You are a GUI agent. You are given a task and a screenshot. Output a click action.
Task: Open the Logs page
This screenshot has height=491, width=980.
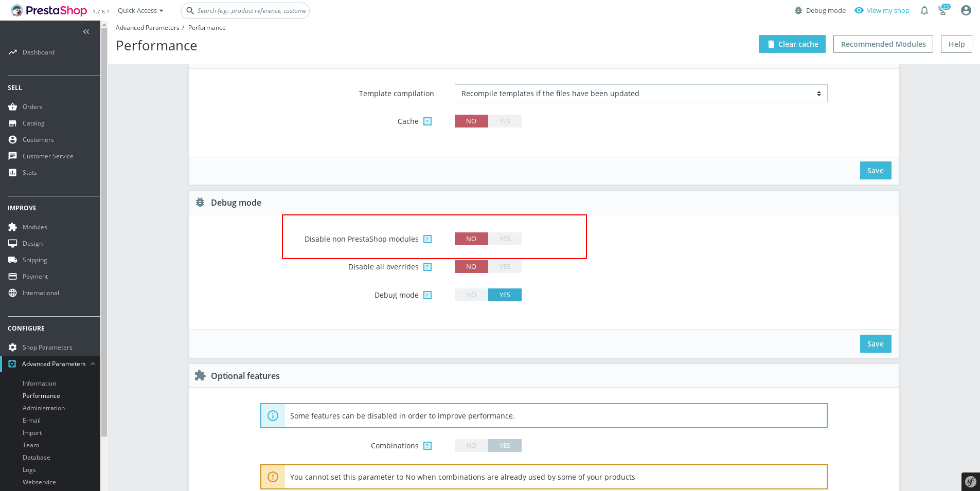pos(29,469)
